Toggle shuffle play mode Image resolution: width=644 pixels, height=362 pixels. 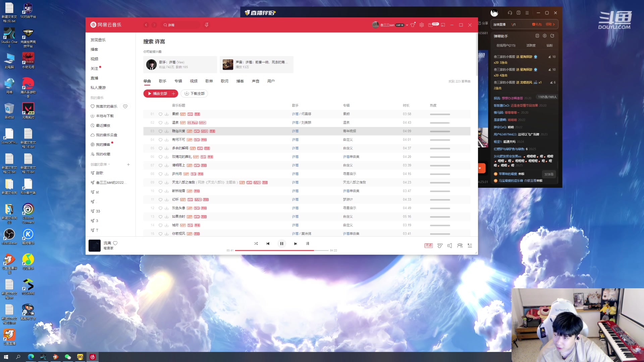click(256, 244)
